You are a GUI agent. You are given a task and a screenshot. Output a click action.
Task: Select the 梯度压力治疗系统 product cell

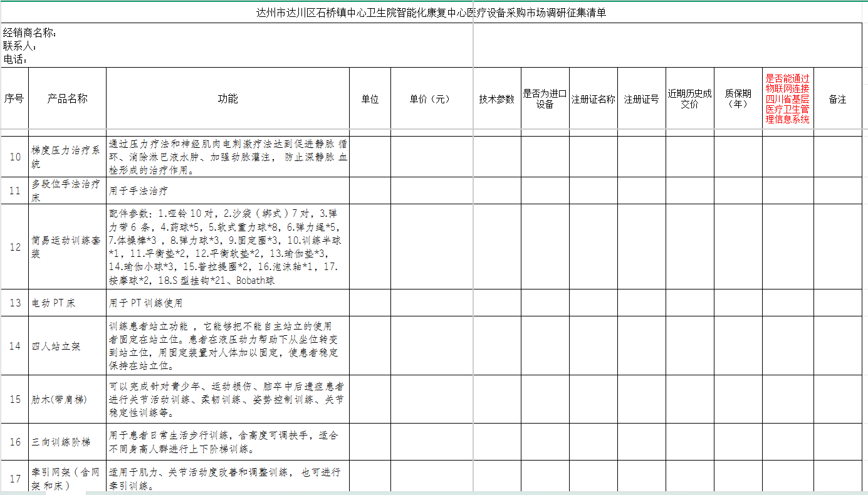[67, 157]
